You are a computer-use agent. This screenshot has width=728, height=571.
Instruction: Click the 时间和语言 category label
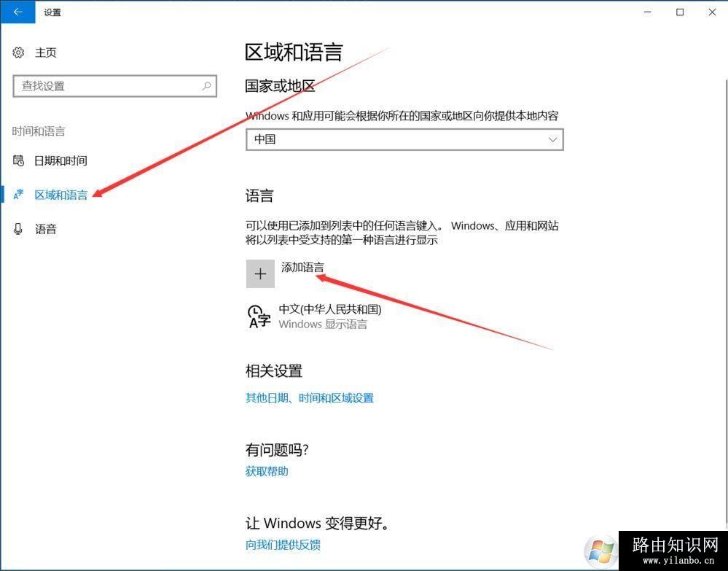point(39,131)
